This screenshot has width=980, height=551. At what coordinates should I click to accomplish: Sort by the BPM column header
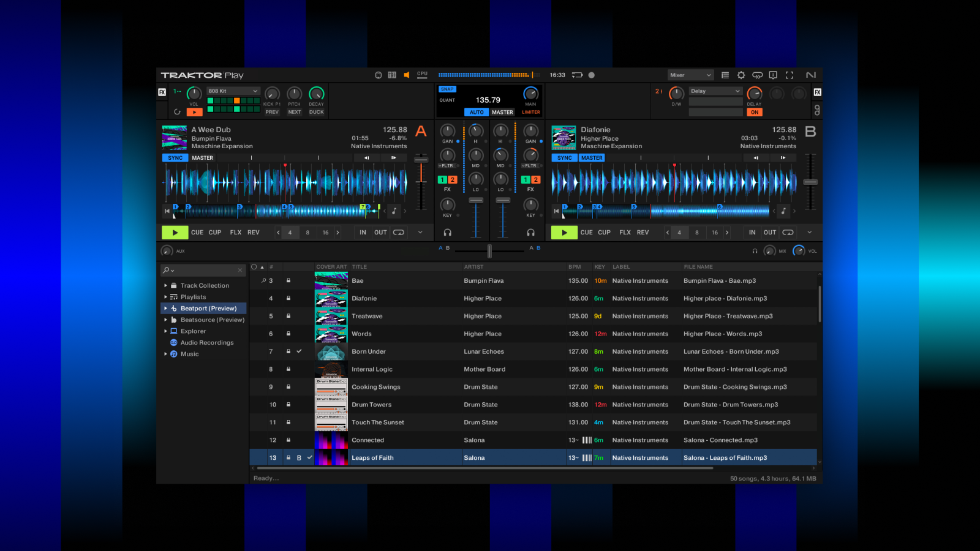[575, 267]
